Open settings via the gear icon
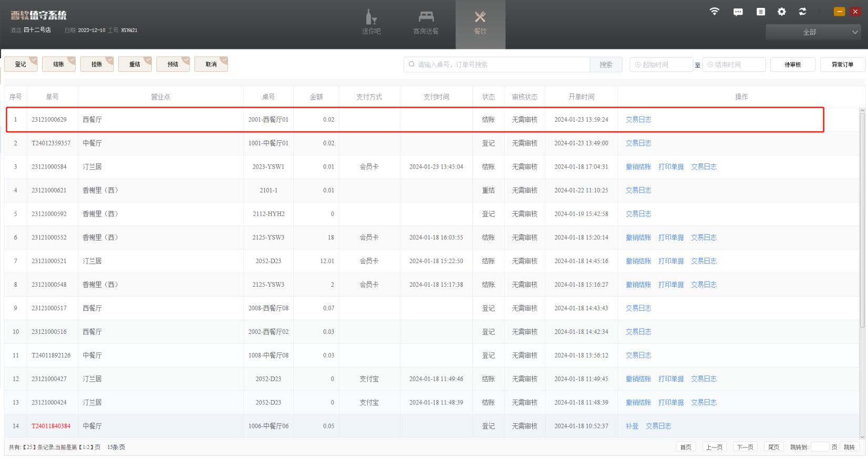868x461 pixels. (x=781, y=12)
